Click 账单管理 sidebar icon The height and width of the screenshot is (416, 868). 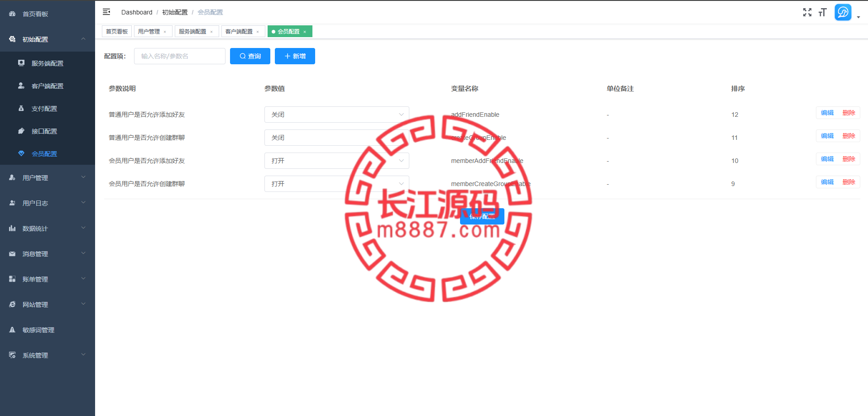tap(12, 279)
